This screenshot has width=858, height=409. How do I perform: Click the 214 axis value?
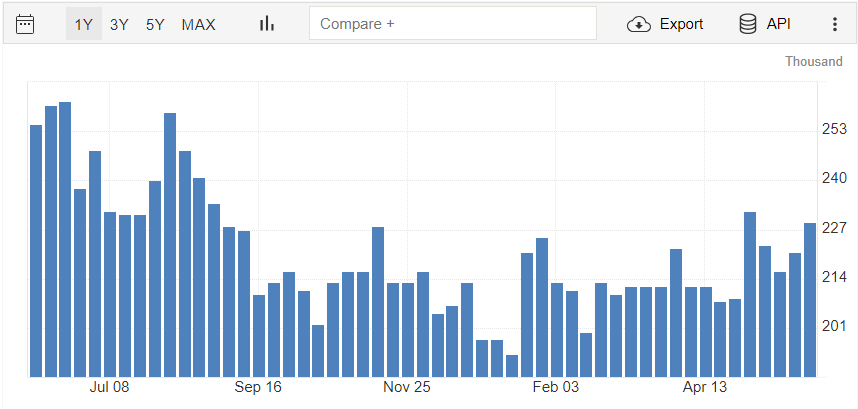point(834,278)
